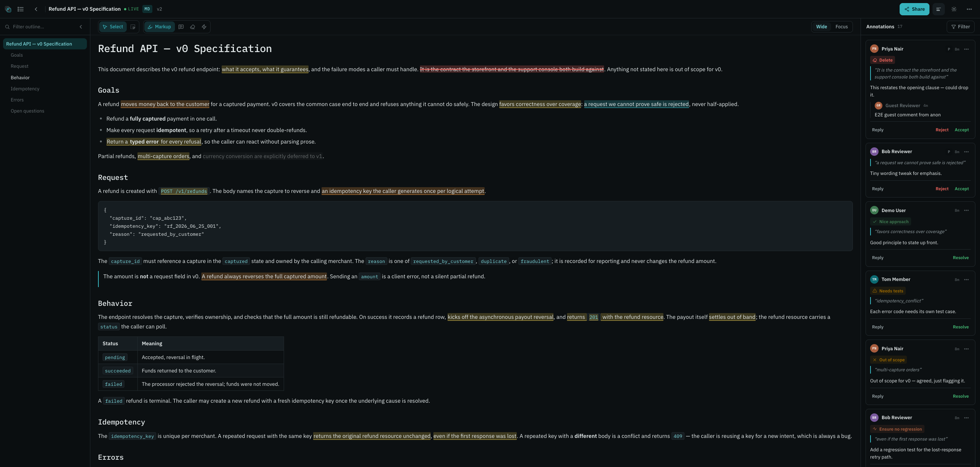This screenshot has height=467, width=980.
Task: Collapse the outline sidebar chevron
Action: tap(81, 27)
